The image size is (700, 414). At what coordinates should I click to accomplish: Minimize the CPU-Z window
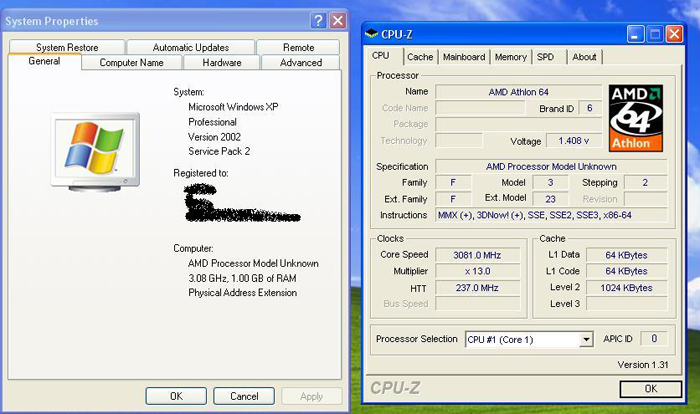pyautogui.click(x=635, y=34)
